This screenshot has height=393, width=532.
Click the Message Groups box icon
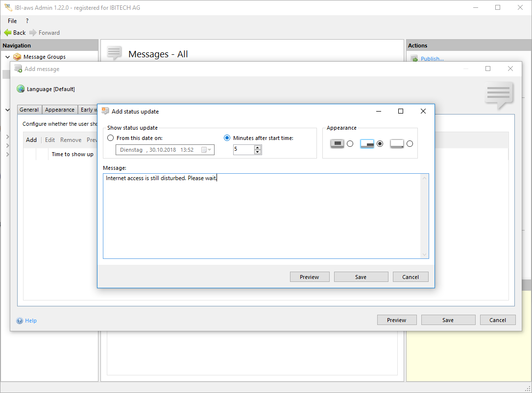coord(17,57)
